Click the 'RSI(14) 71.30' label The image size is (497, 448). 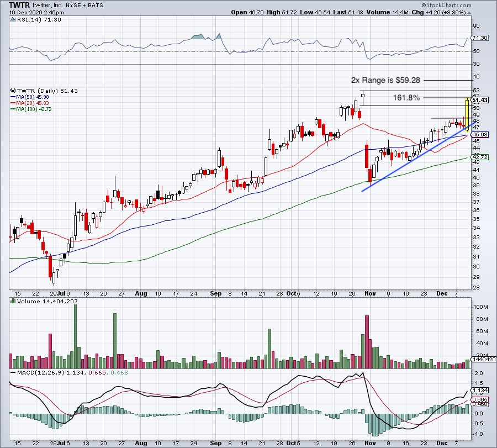(39, 19)
